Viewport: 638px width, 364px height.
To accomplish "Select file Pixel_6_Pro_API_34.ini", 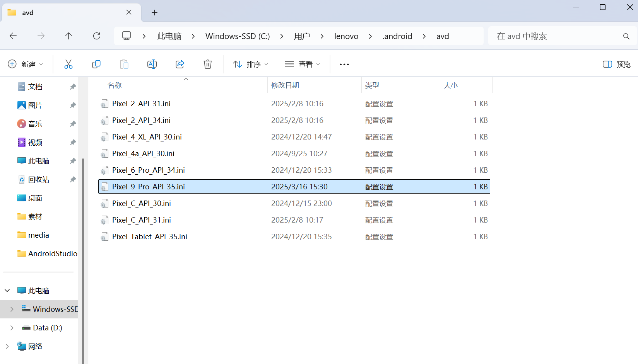I will [294, 170].
